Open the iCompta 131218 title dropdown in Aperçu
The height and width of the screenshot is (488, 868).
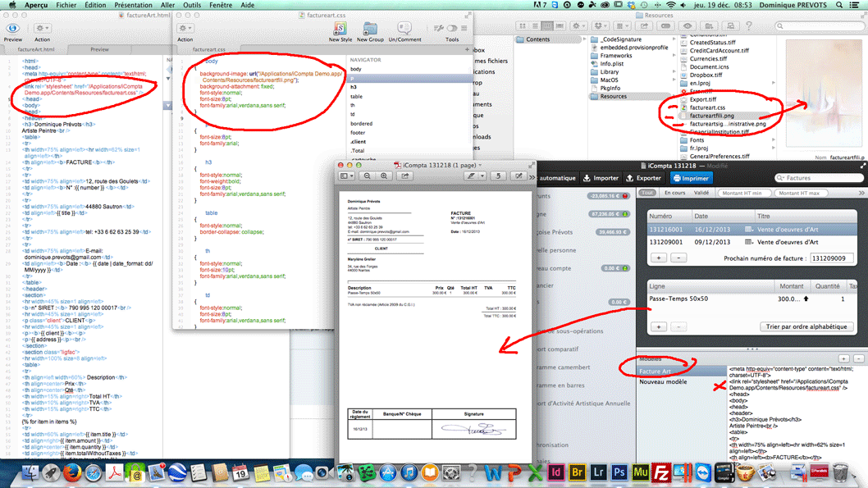pyautogui.click(x=480, y=166)
